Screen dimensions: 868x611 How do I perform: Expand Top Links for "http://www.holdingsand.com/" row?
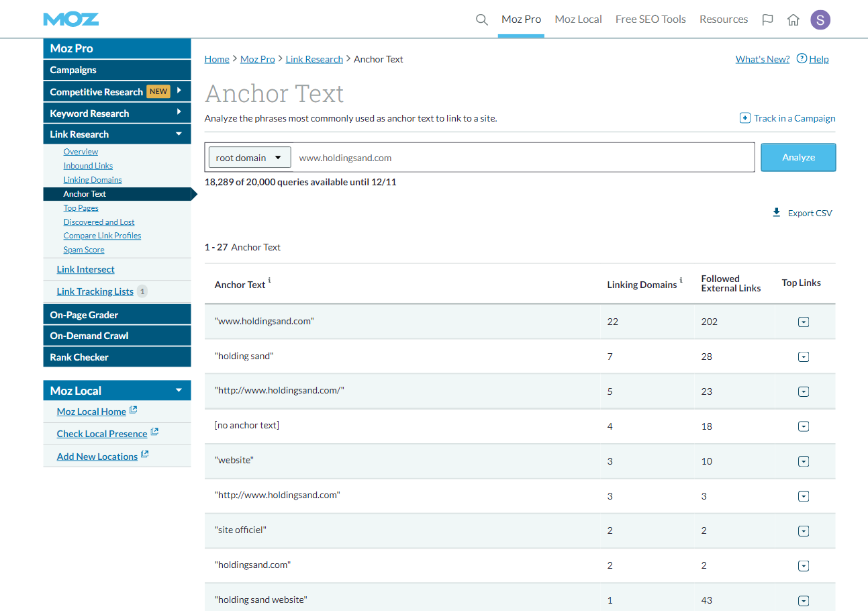(x=803, y=391)
